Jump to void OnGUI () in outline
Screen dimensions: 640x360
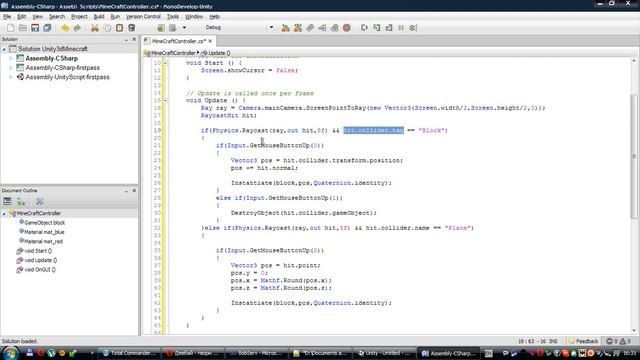[40, 270]
